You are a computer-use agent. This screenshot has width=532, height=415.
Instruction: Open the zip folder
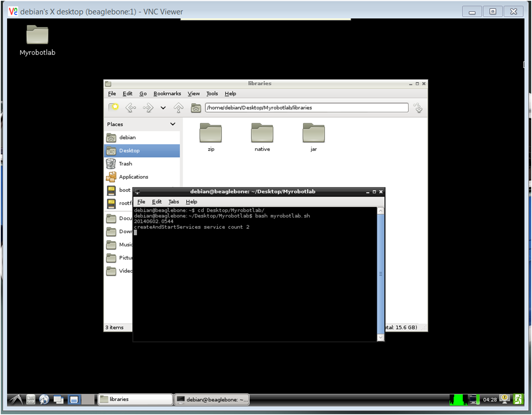[211, 137]
